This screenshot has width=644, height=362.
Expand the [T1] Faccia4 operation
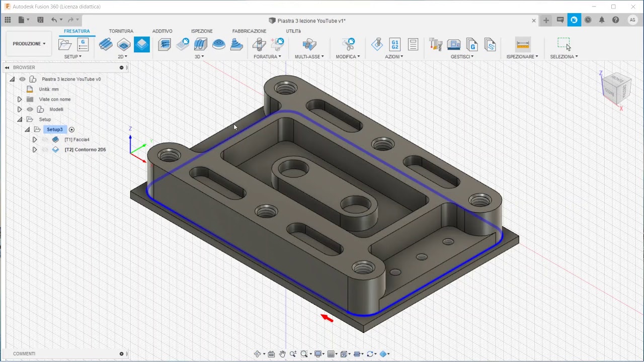tap(35, 139)
